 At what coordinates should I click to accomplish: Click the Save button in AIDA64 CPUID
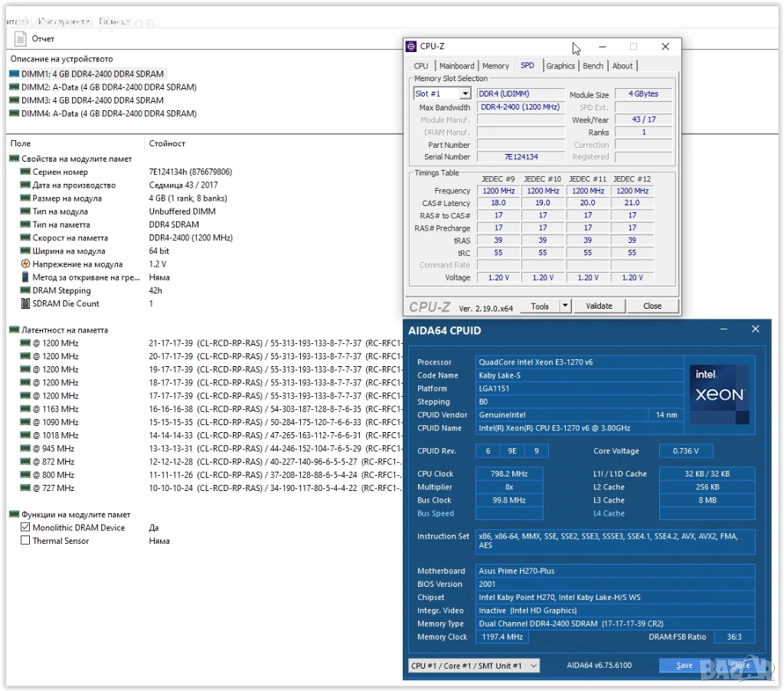pos(684,666)
